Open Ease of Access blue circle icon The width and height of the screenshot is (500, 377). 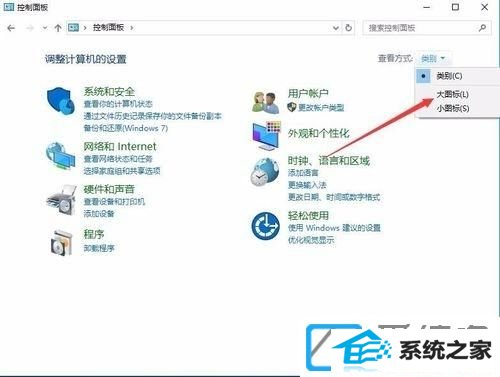[x=265, y=225]
